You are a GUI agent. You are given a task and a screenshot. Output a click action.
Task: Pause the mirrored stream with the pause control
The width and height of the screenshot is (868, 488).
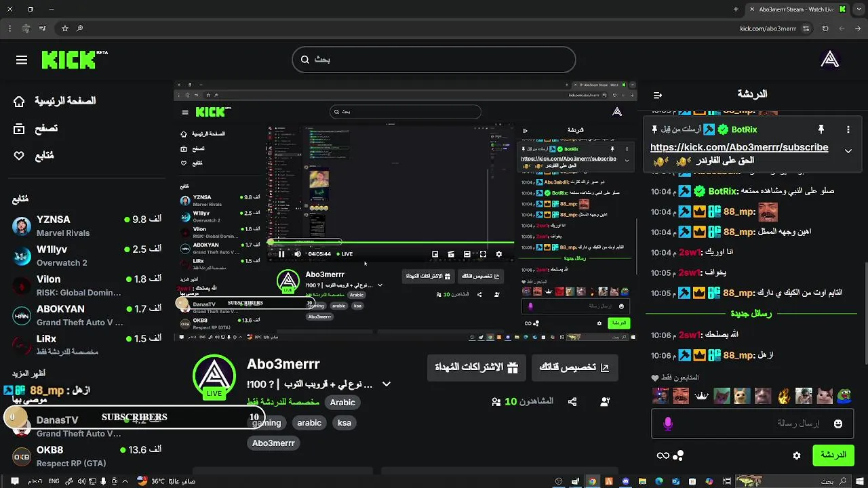coord(281,254)
